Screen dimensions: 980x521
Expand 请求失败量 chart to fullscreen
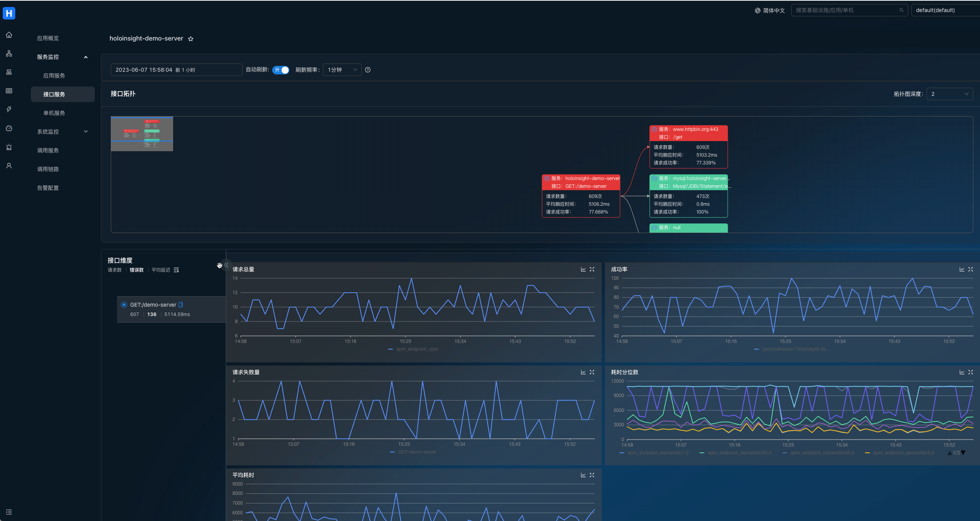[592, 372]
